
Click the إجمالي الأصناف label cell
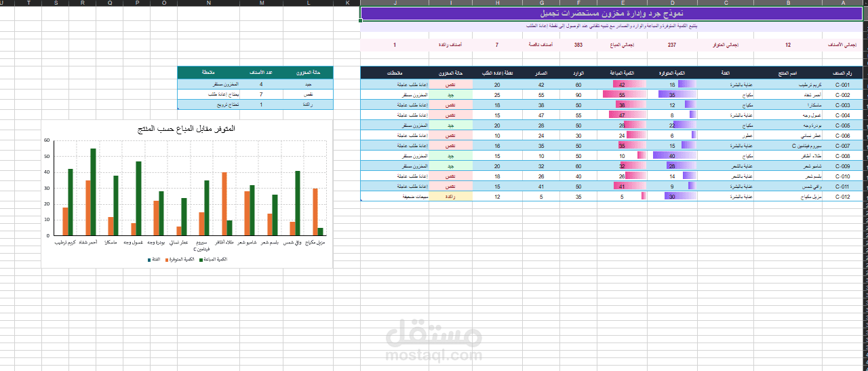tap(843, 45)
